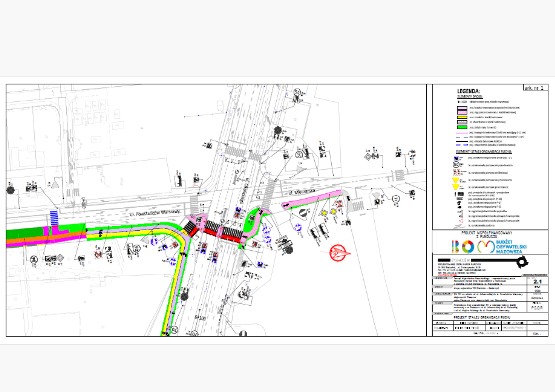Click the pink pedestrian-bike path legend swatch

click(462, 113)
